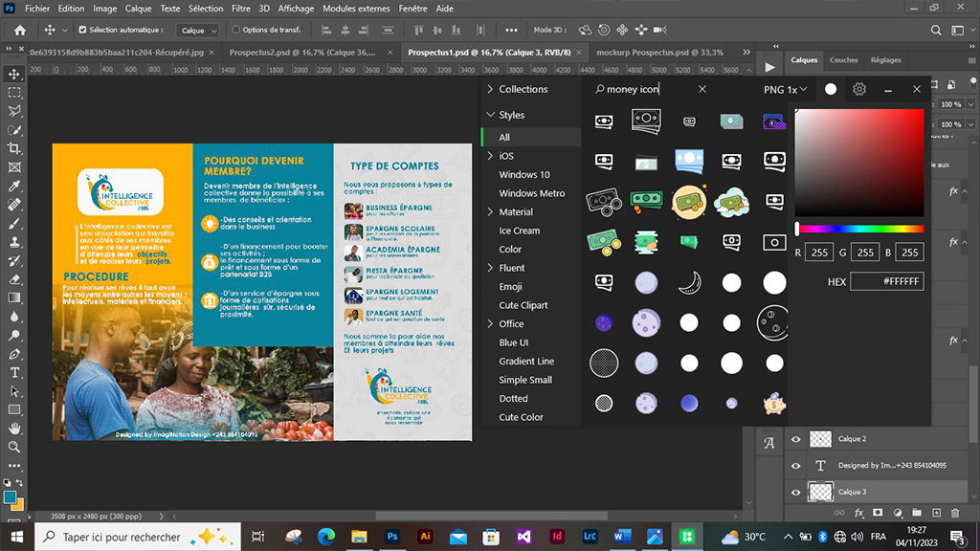
Task: Hide the Calque 2 layer
Action: [795, 439]
